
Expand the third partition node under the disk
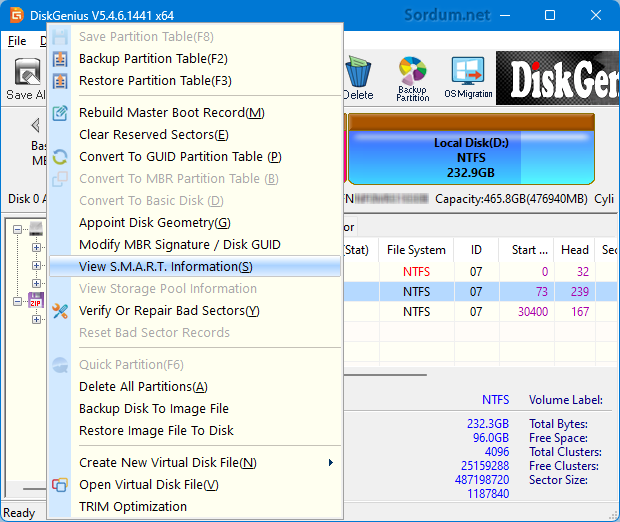(x=36, y=284)
